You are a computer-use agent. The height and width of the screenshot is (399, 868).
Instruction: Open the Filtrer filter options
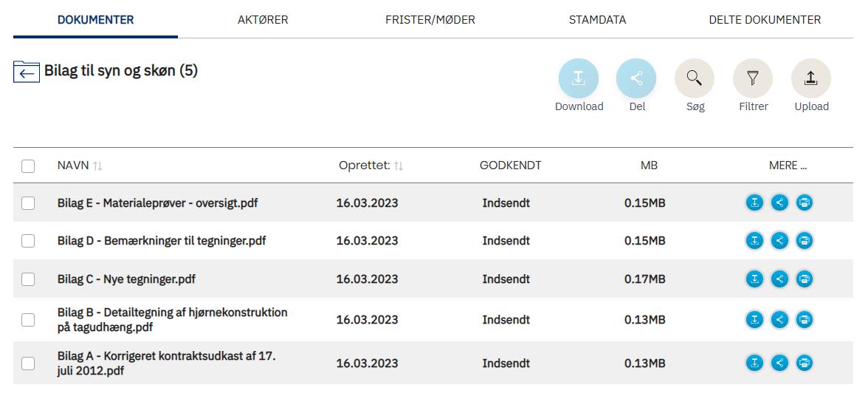click(753, 78)
